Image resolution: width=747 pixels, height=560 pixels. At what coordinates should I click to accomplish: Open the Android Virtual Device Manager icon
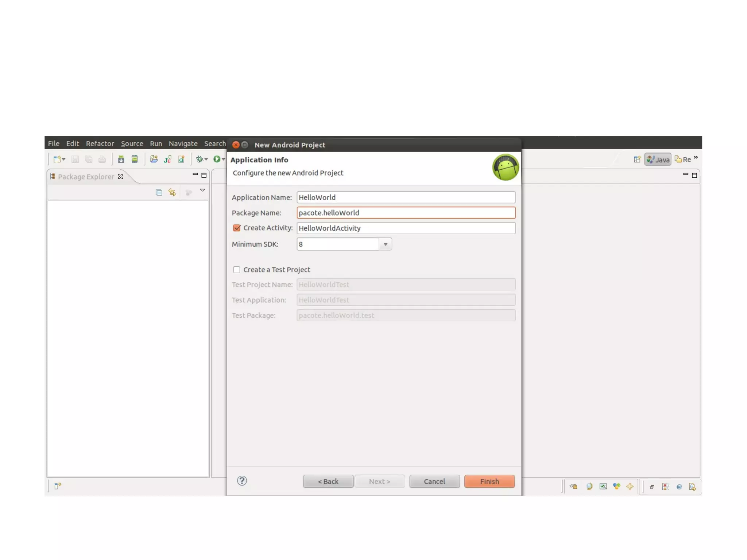[135, 159]
